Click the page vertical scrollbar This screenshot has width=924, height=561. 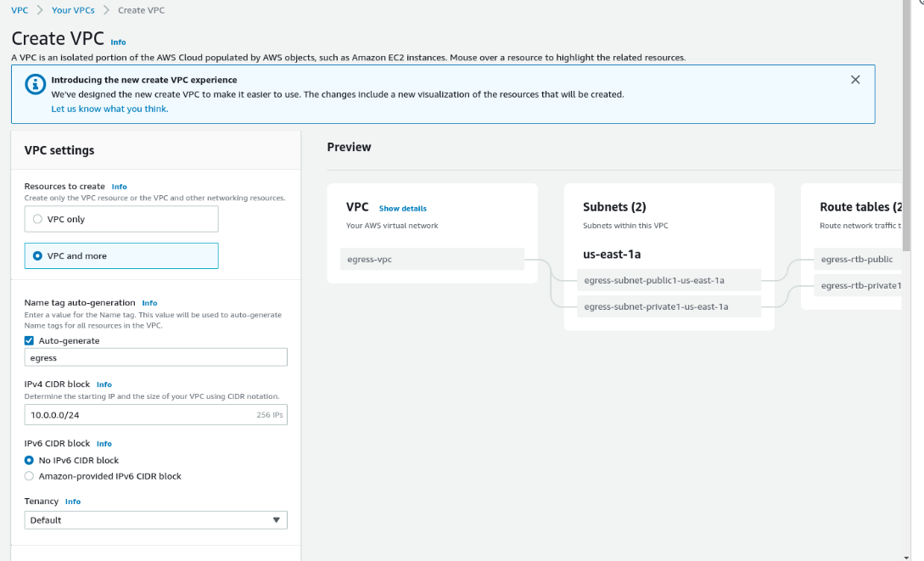[906, 125]
